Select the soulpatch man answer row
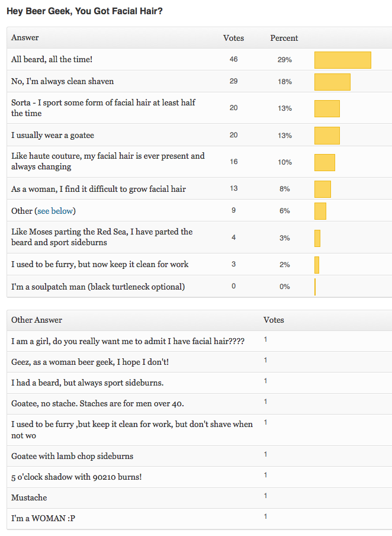The height and width of the screenshot is (536, 392). (x=98, y=287)
